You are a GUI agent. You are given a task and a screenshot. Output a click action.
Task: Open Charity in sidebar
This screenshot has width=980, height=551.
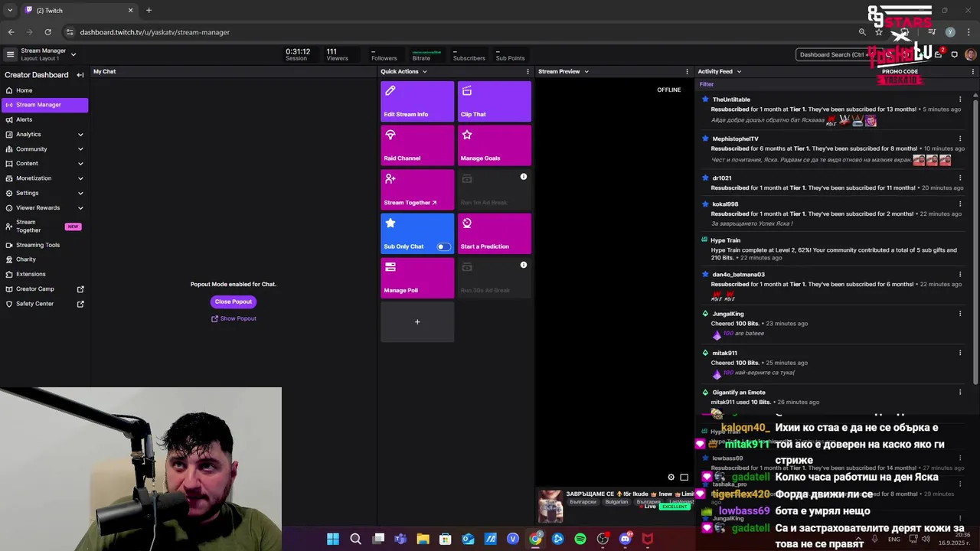(44, 259)
